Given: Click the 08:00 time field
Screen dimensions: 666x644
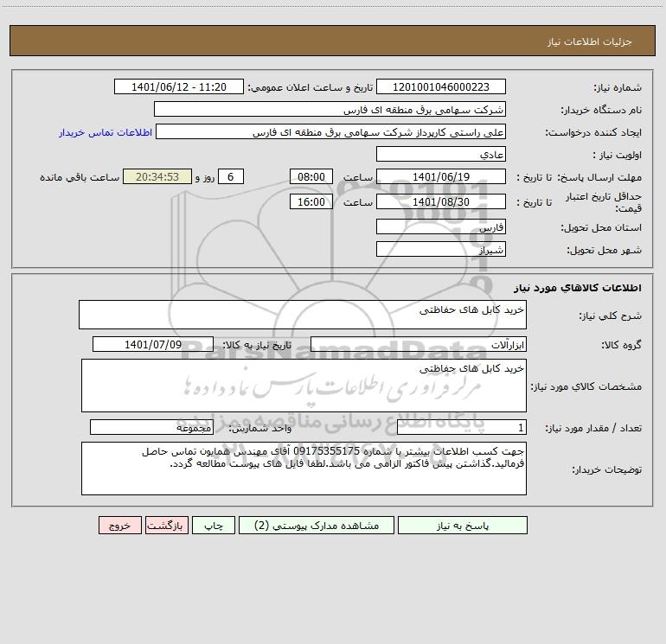Looking at the screenshot, I should click(311, 176).
